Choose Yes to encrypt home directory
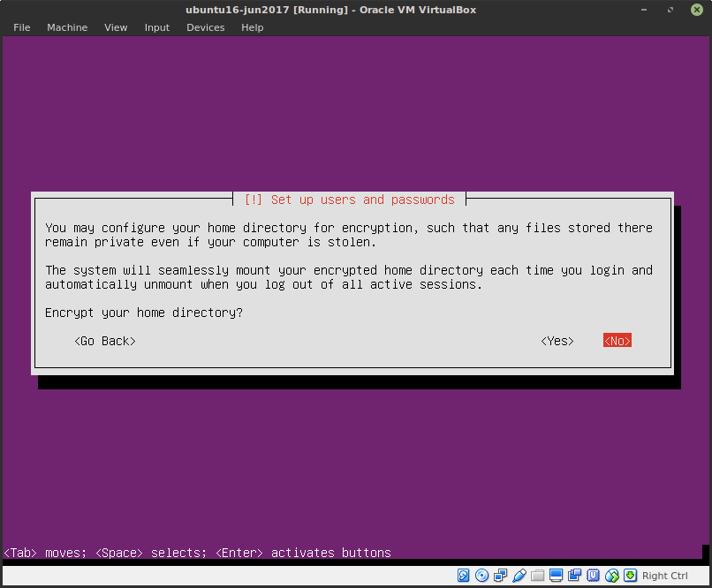Screen dimensions: 712x588 click(x=556, y=340)
